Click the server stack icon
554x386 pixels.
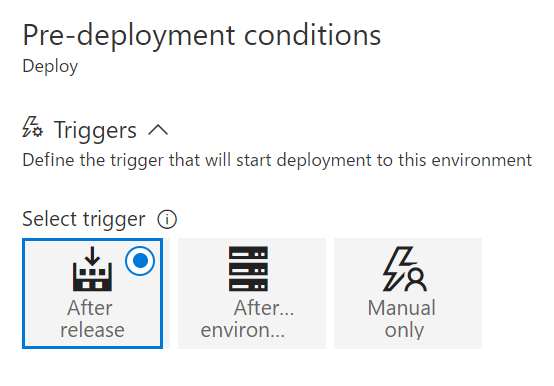[248, 269]
